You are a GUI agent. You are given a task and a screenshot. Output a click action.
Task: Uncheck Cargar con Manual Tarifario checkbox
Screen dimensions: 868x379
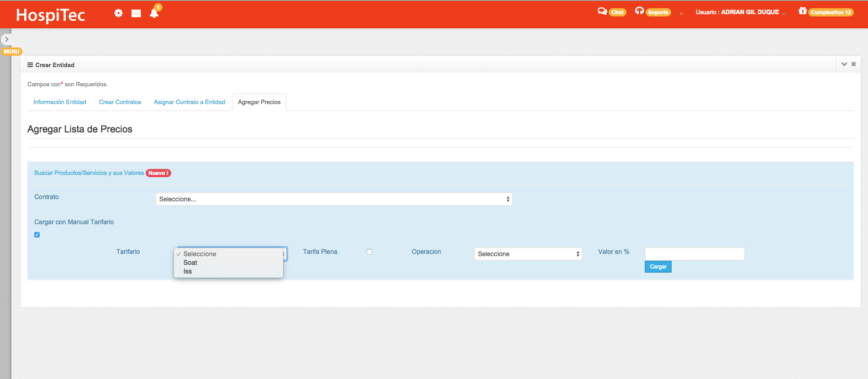point(37,235)
